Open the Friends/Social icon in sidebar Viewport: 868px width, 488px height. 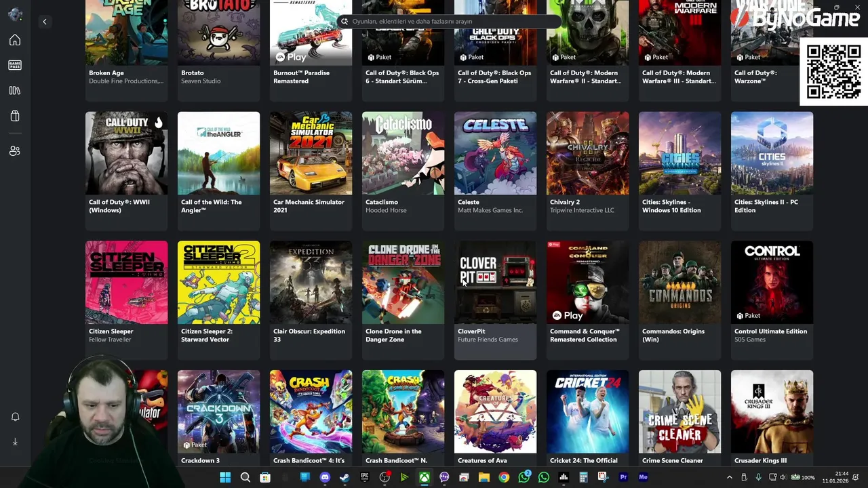click(15, 151)
